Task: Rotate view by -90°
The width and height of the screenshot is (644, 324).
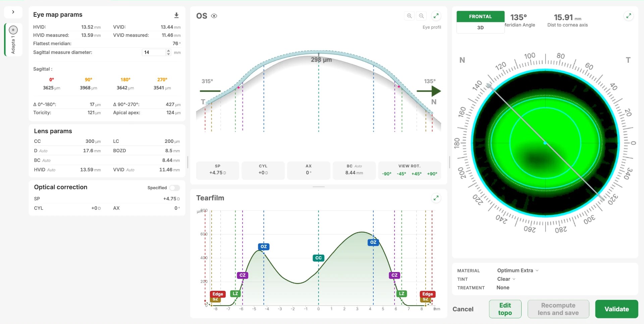Action: (387, 174)
